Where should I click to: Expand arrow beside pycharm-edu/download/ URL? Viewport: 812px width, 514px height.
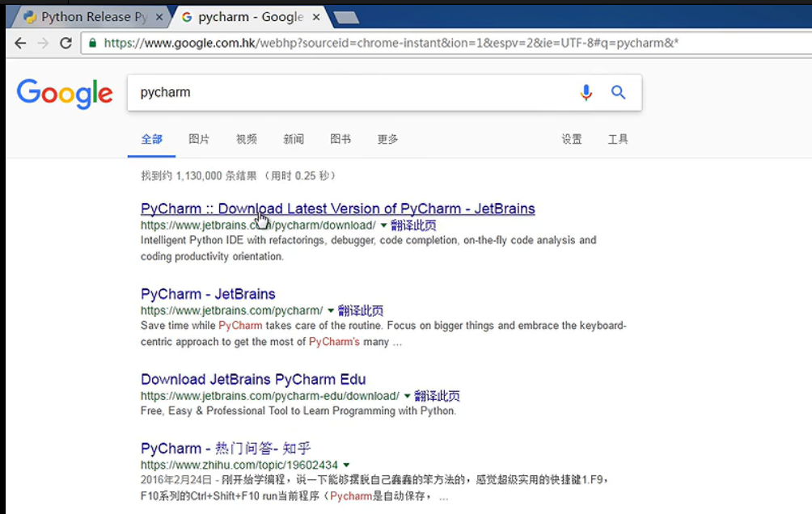pyautogui.click(x=407, y=397)
